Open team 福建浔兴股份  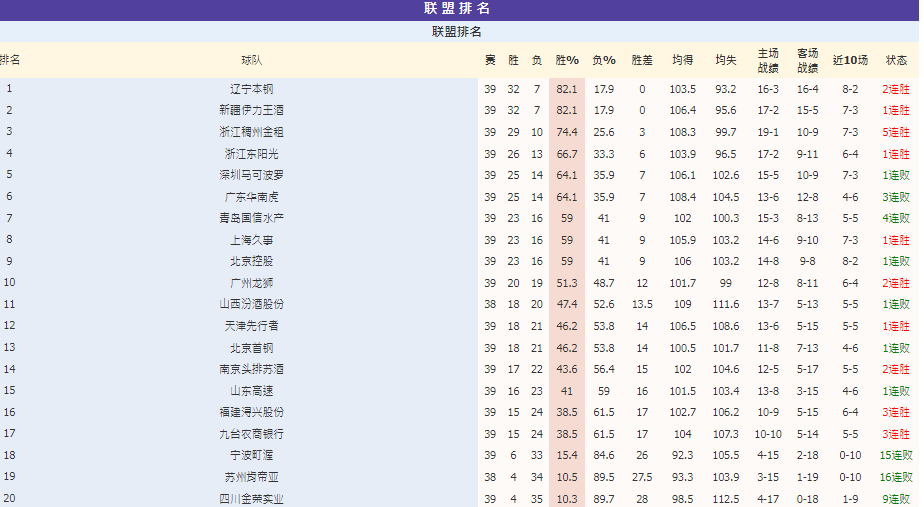[252, 412]
